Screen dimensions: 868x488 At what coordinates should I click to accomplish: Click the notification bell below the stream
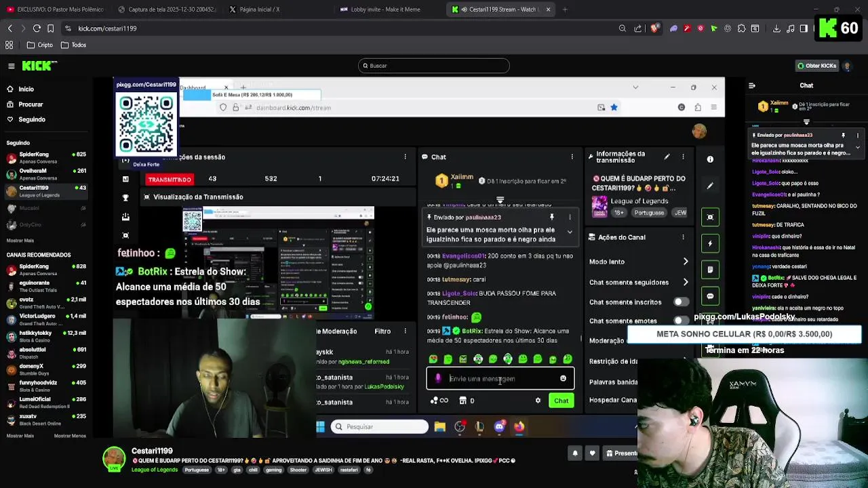pyautogui.click(x=575, y=453)
